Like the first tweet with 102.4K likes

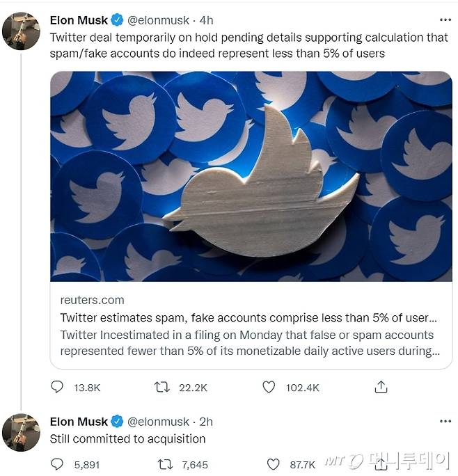pos(269,388)
